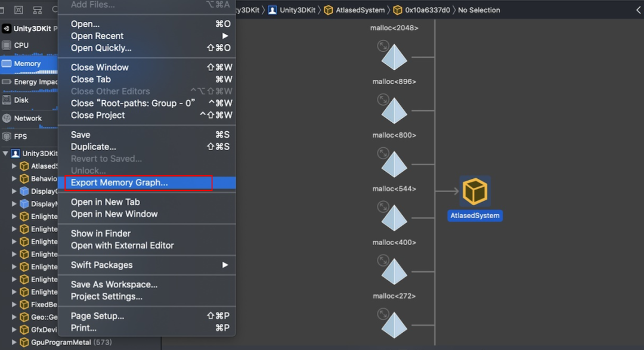Viewport: 644px width, 350px height.
Task: Click the malloc<400> node pyramid
Action: [394, 272]
